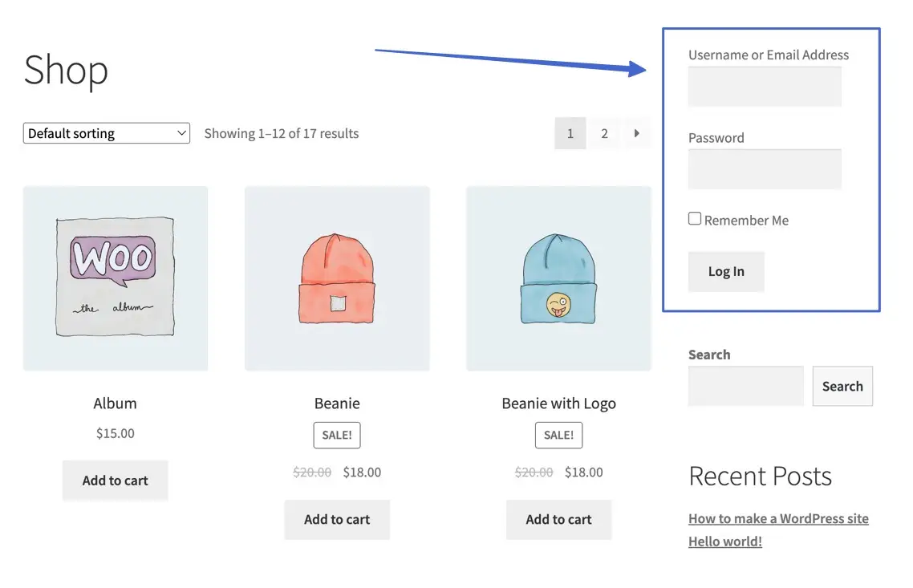Viewport: 913px width, 588px height.
Task: Add the Album to the cart
Action: 115,480
